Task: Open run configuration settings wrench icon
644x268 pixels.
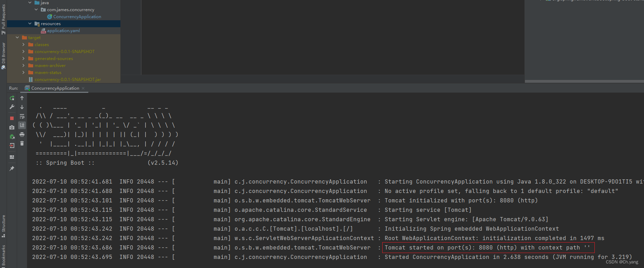Action: pos(12,107)
